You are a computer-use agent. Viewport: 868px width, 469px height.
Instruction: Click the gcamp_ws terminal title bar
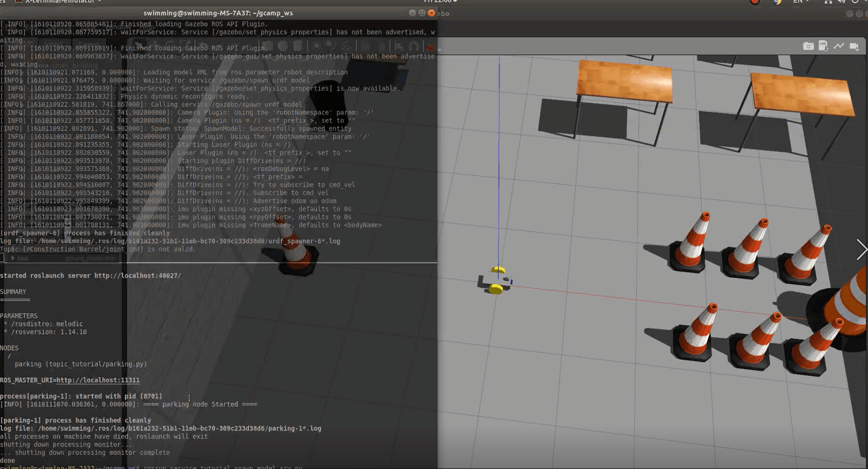point(218,13)
